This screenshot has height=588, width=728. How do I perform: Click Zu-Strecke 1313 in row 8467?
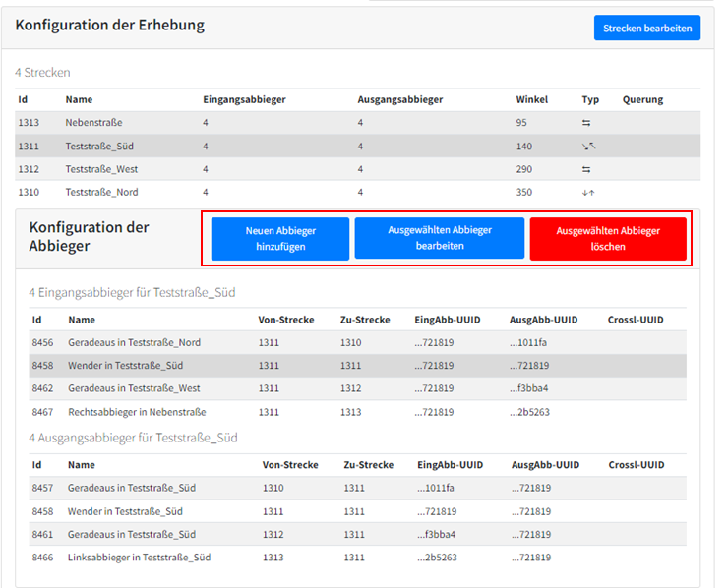(x=350, y=412)
